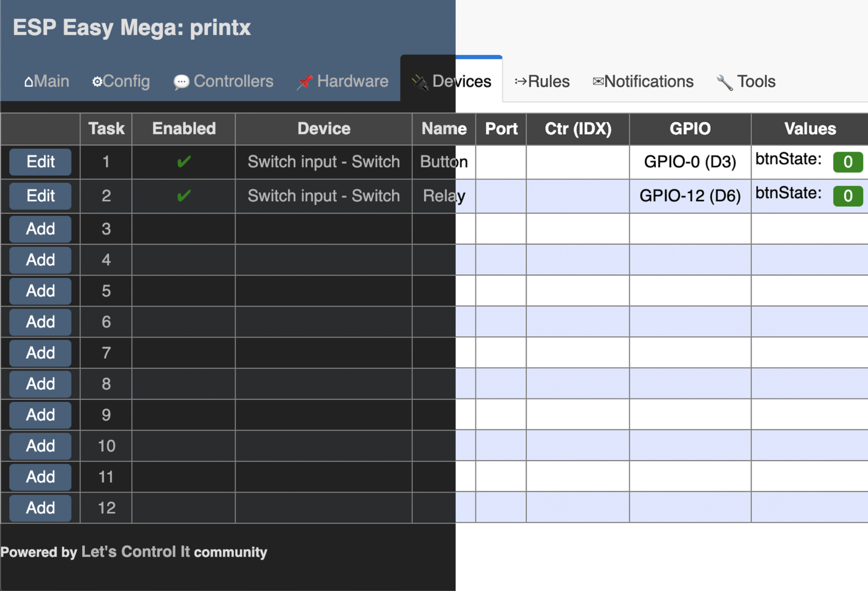Open the Notifications tab

[x=643, y=81]
